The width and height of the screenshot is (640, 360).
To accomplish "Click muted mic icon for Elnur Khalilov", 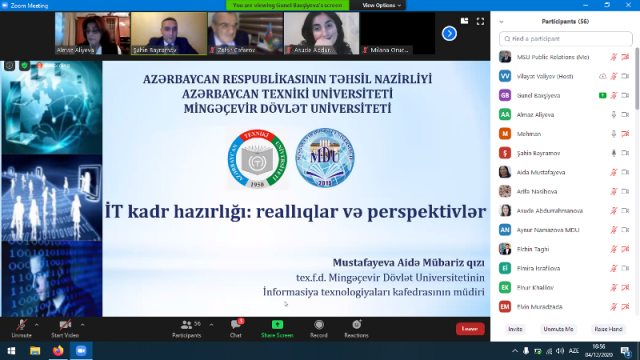I will pos(613,287).
